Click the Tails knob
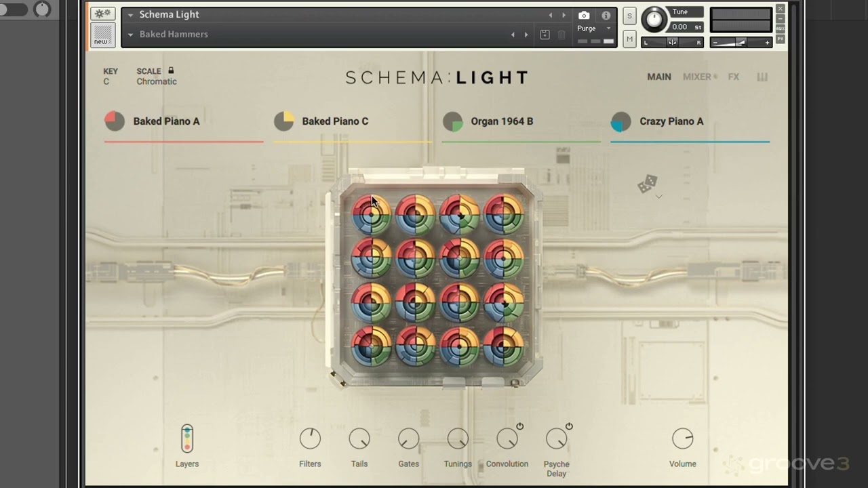 359,439
